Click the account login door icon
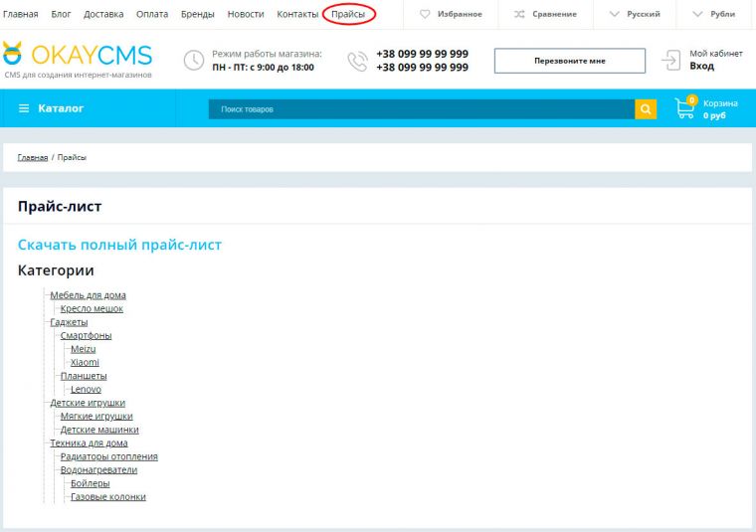Image resolution: width=756 pixels, height=532 pixels. [671, 60]
